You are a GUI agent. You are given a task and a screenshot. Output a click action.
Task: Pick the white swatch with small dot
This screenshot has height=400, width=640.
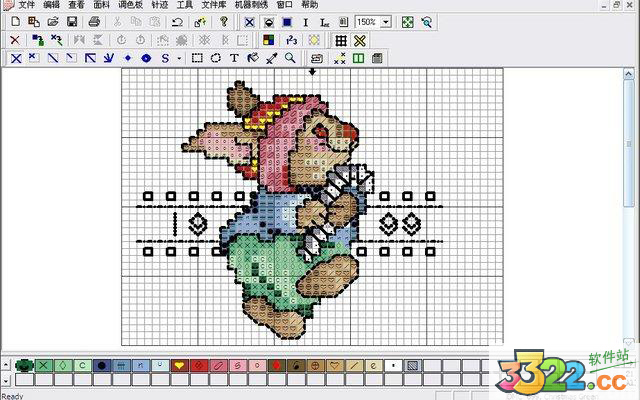click(393, 365)
